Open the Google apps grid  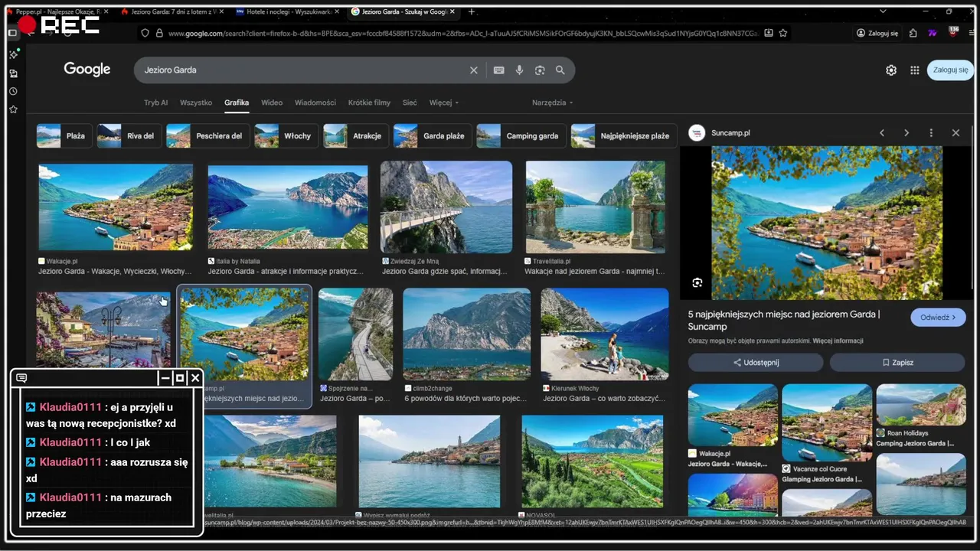coord(915,70)
